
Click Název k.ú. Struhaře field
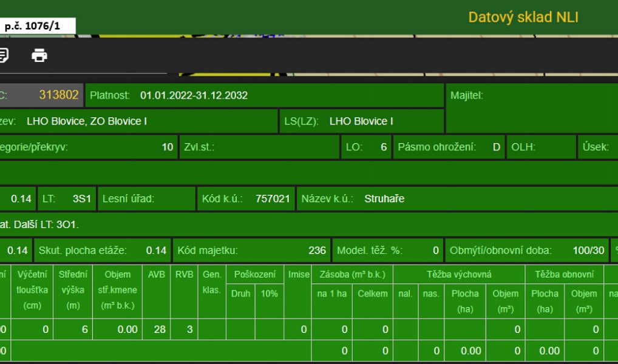(x=458, y=198)
